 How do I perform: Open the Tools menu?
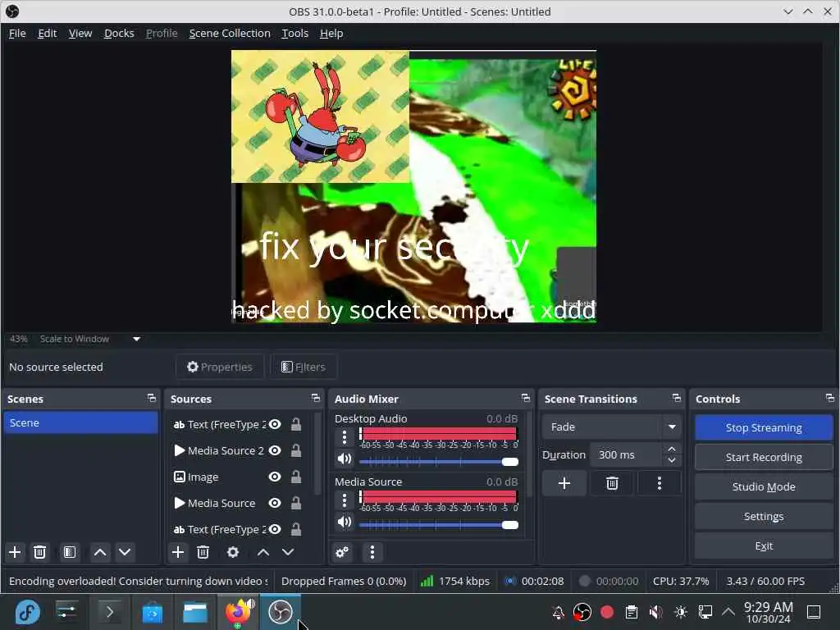coord(294,33)
